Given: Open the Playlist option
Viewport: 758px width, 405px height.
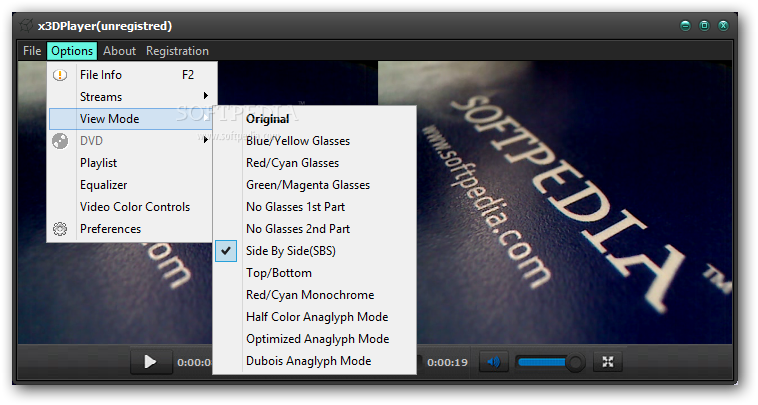Looking at the screenshot, I should [131, 163].
